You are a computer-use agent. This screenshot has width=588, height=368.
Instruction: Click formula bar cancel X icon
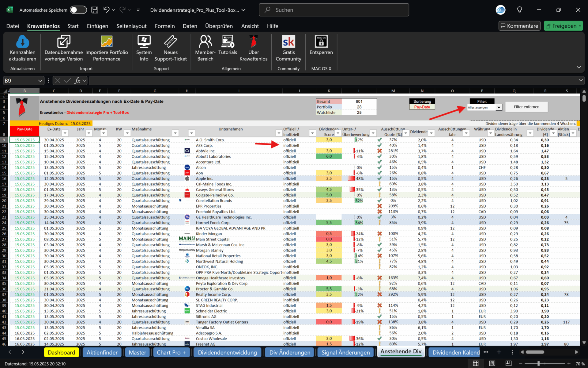58,81
